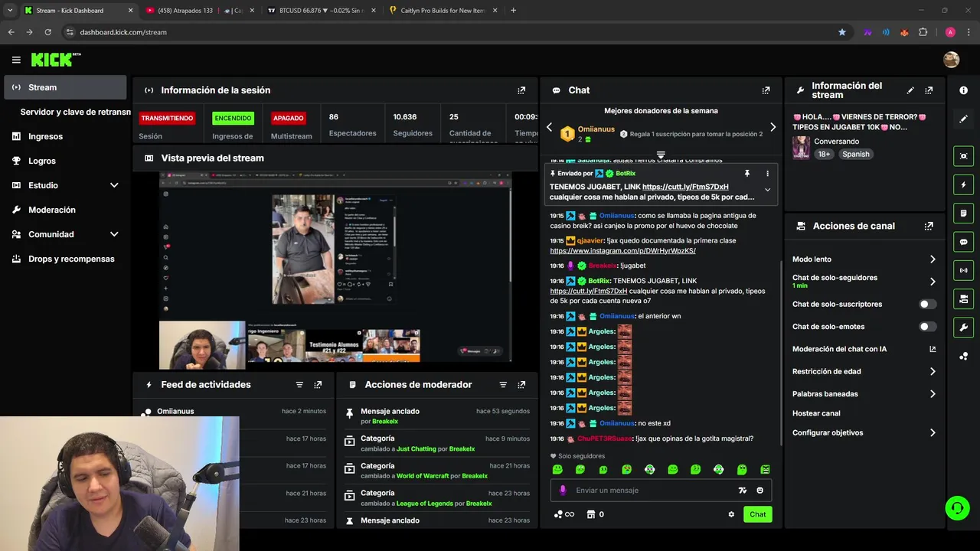980x551 pixels.
Task: Edit stream info with the pencil icon in Información del stream header
Action: click(x=910, y=90)
